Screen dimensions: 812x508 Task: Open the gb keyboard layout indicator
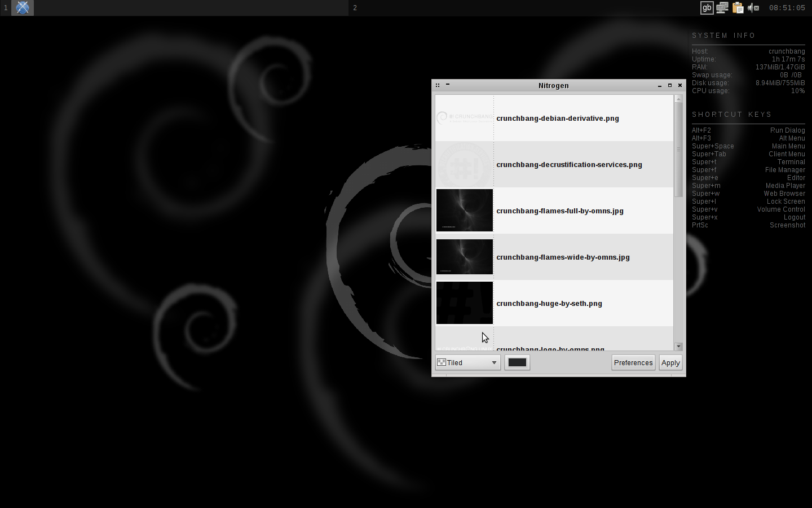(x=707, y=8)
